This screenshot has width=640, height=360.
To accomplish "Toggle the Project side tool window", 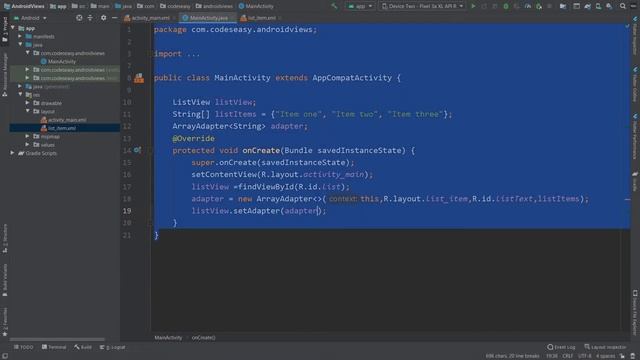I will pyautogui.click(x=5, y=29).
